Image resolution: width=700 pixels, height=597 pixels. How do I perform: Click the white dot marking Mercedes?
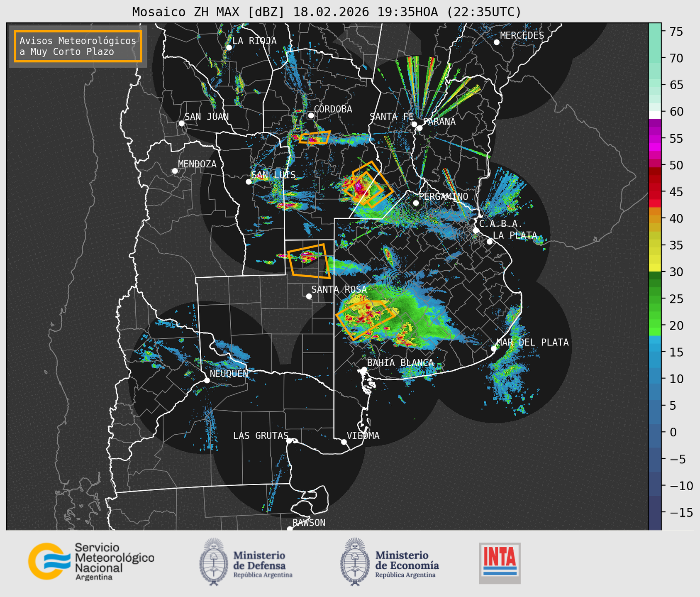497,42
